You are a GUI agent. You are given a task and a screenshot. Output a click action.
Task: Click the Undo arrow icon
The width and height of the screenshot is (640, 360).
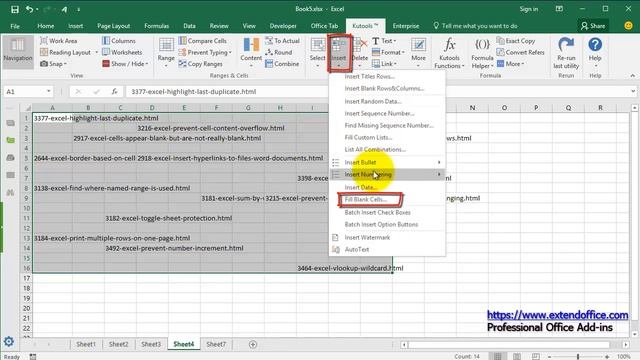[x=29, y=9]
